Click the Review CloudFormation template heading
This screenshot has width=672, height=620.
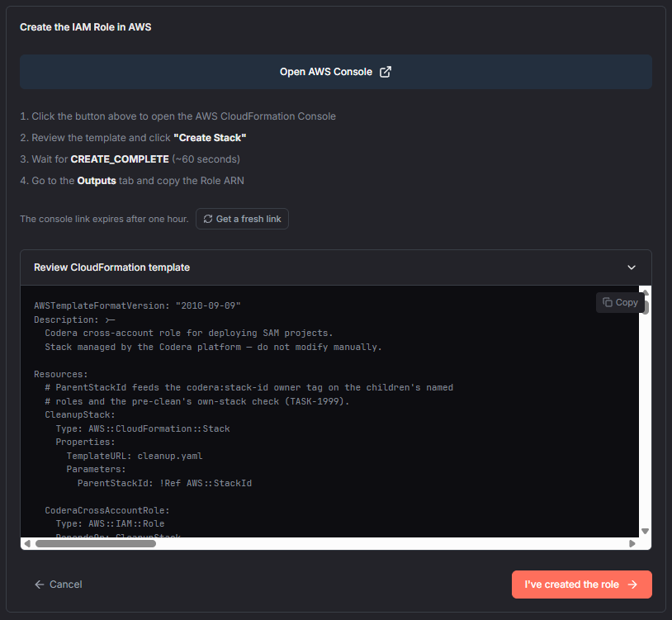[111, 267]
